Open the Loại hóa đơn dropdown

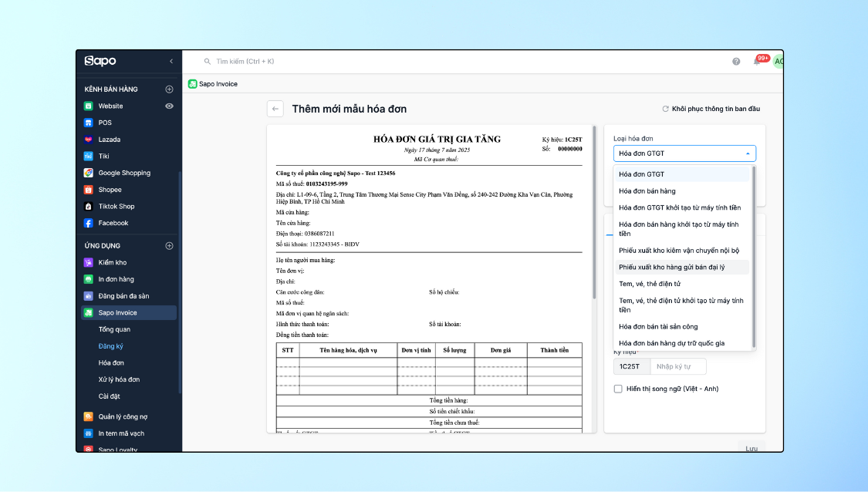point(685,153)
